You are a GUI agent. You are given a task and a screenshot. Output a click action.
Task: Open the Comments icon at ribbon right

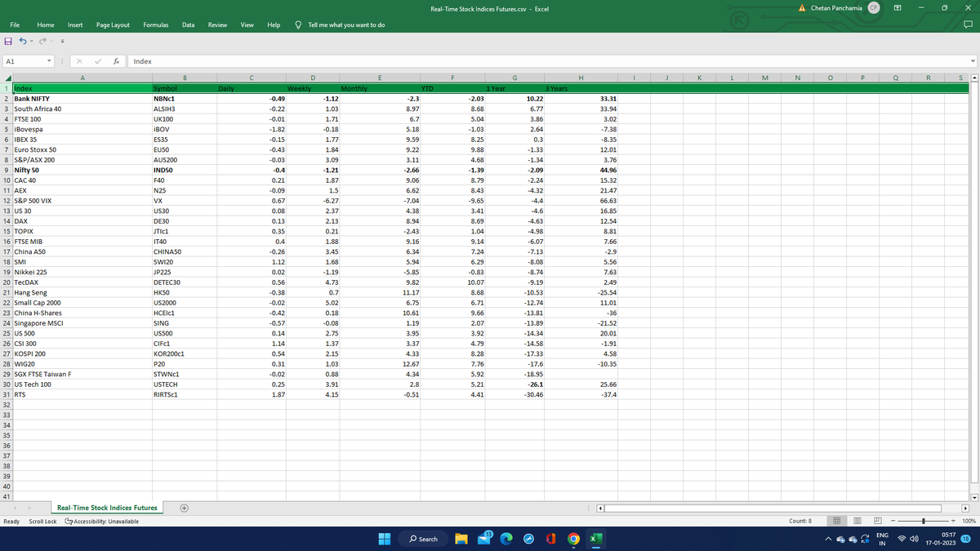point(969,25)
